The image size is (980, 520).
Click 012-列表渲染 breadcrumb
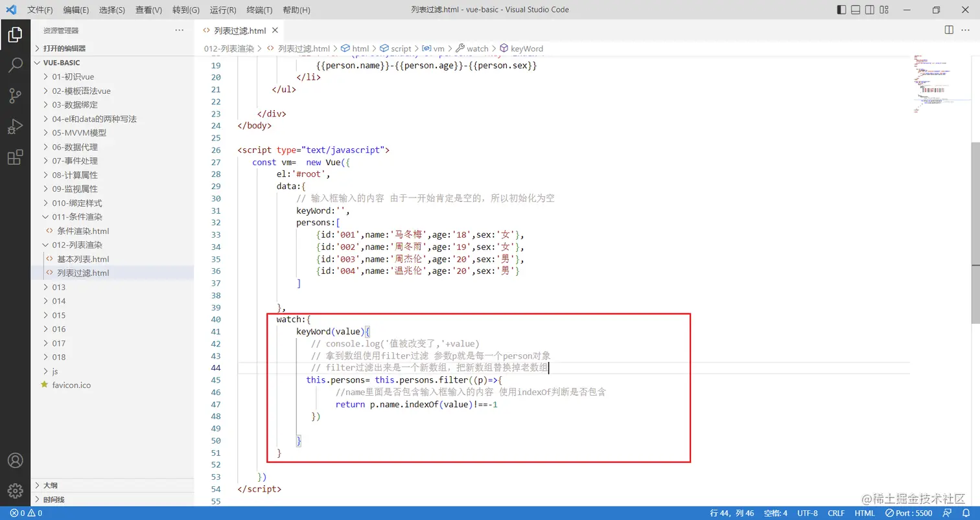click(229, 49)
